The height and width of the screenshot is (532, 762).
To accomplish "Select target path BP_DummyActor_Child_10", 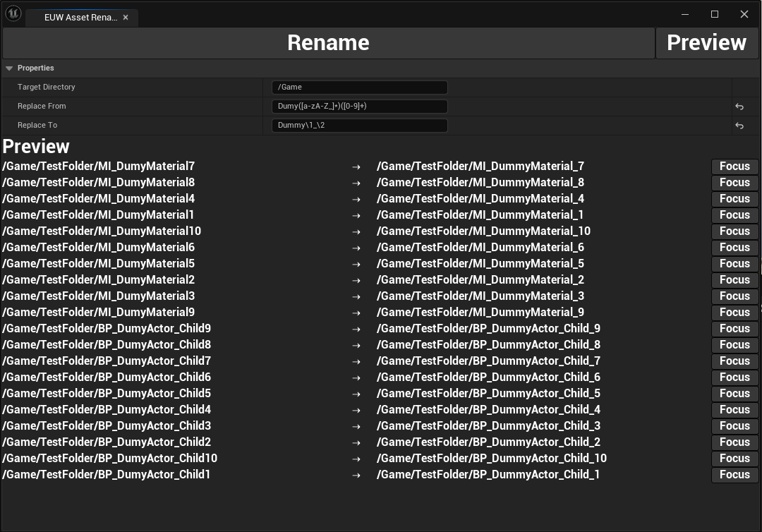I will click(491, 458).
